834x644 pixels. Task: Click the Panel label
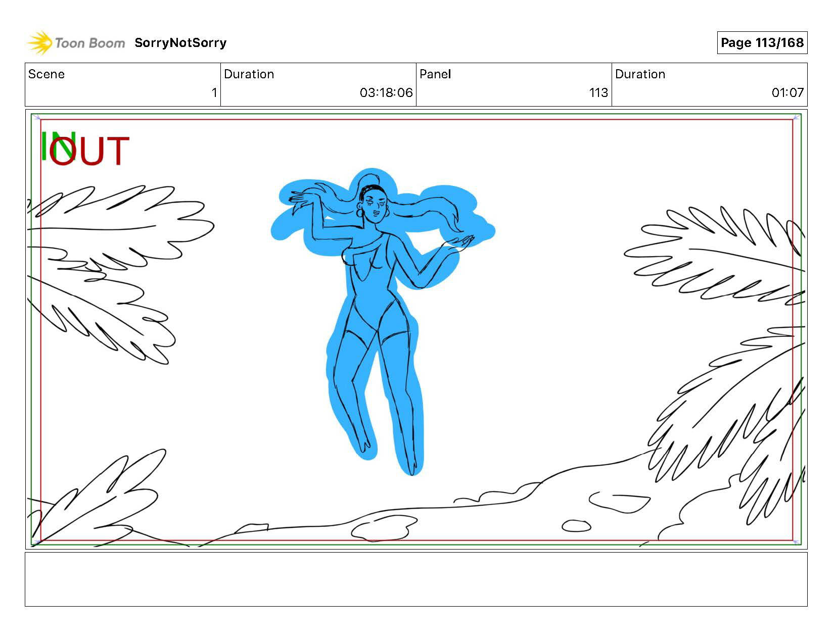pyautogui.click(x=435, y=74)
